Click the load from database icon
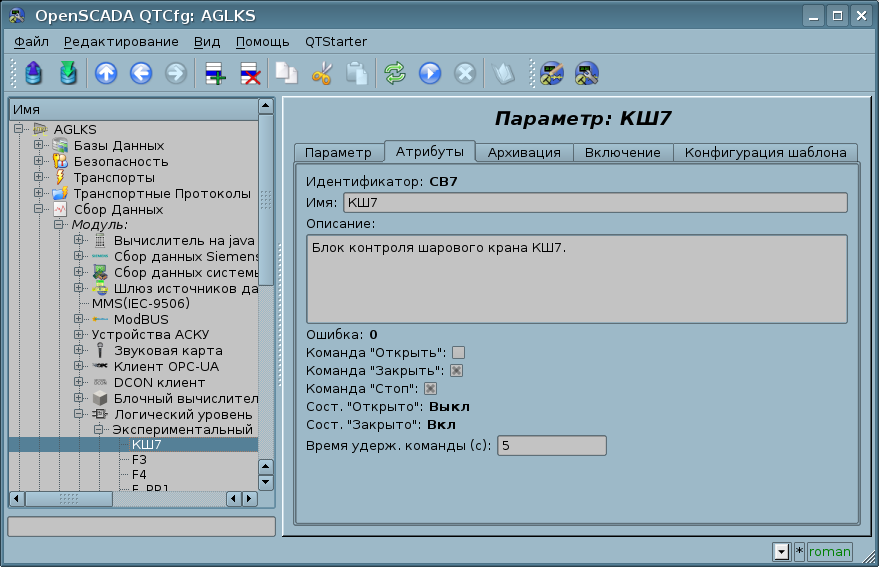 point(34,73)
